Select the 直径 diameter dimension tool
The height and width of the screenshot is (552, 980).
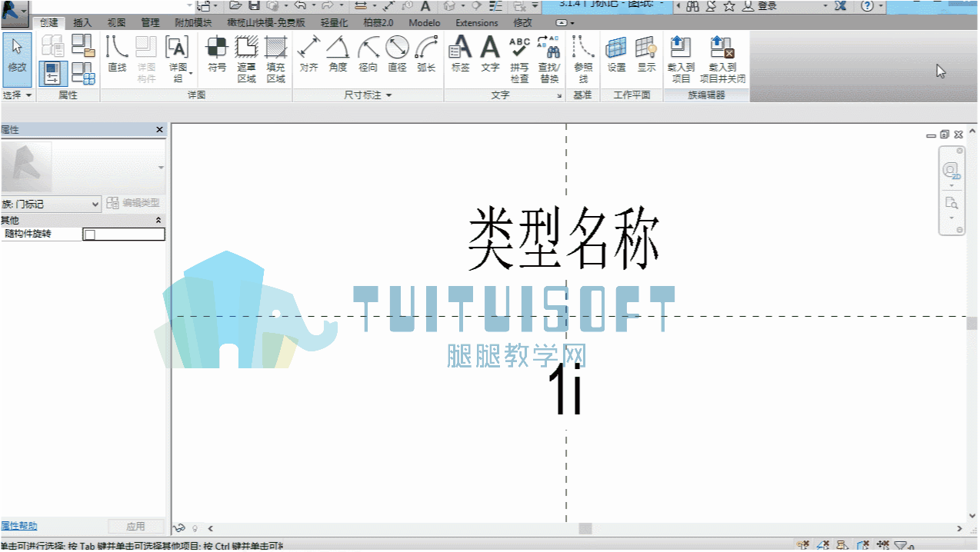397,54
